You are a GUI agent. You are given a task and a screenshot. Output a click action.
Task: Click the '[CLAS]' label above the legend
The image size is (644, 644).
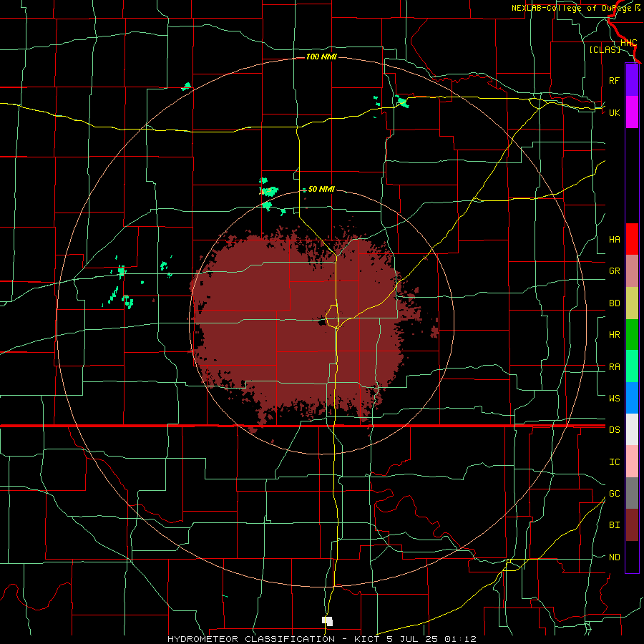605,49
